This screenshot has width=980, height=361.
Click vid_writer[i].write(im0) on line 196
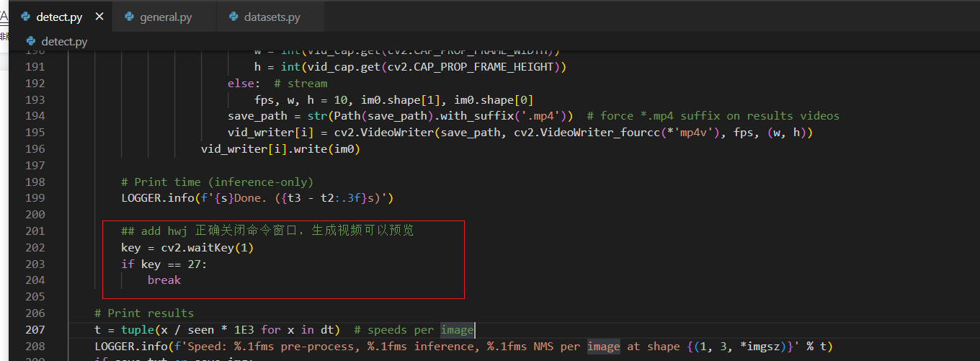(x=280, y=148)
